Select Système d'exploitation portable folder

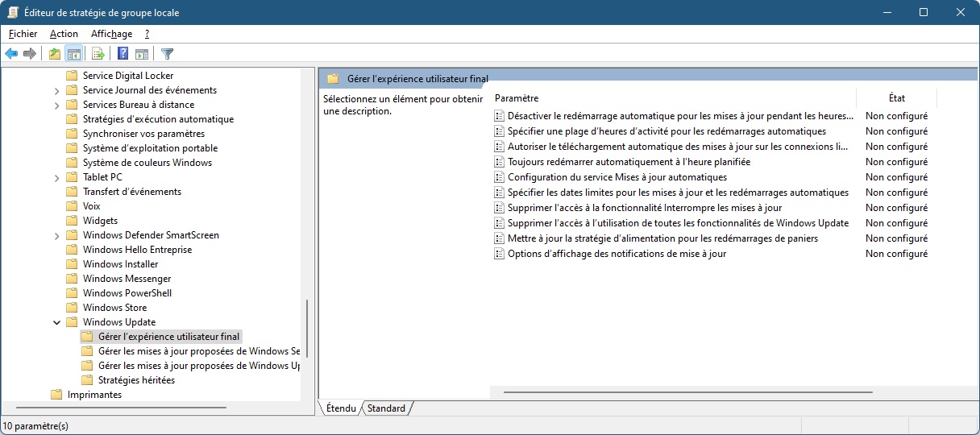[150, 148]
